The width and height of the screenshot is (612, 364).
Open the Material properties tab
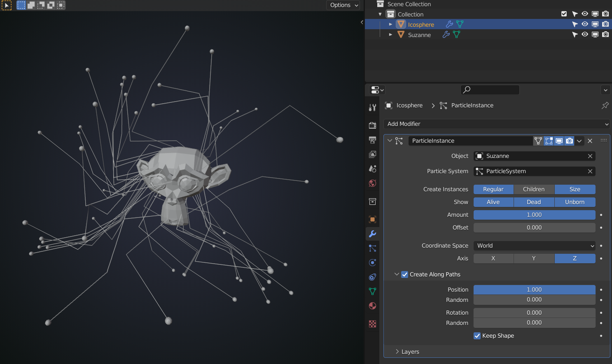tap(372, 306)
